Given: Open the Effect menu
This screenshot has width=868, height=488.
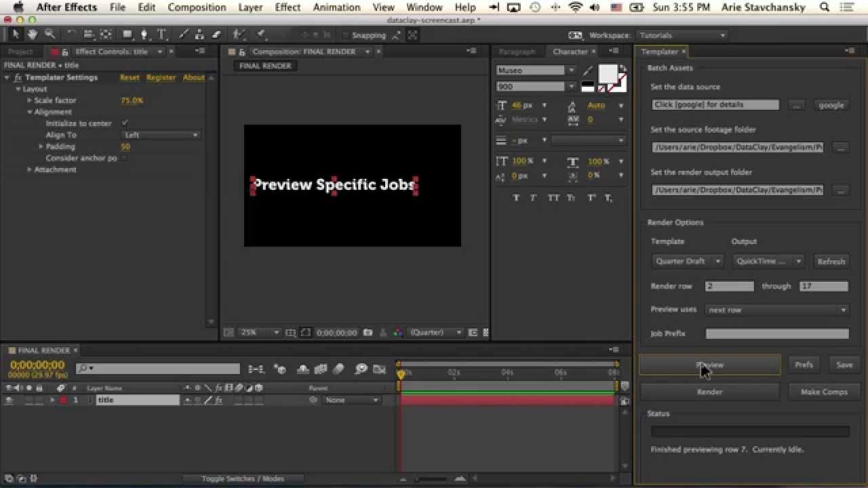Looking at the screenshot, I should pyautogui.click(x=288, y=7).
